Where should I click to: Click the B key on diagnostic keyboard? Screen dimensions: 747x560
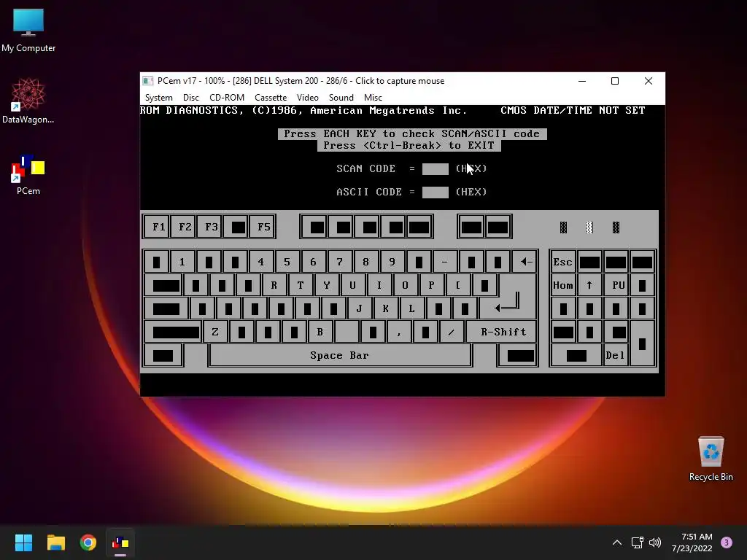point(320,332)
